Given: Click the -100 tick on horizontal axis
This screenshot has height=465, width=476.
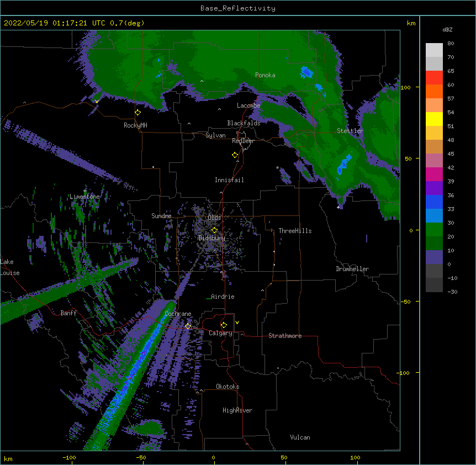Looking at the screenshot, I should 69,457.
